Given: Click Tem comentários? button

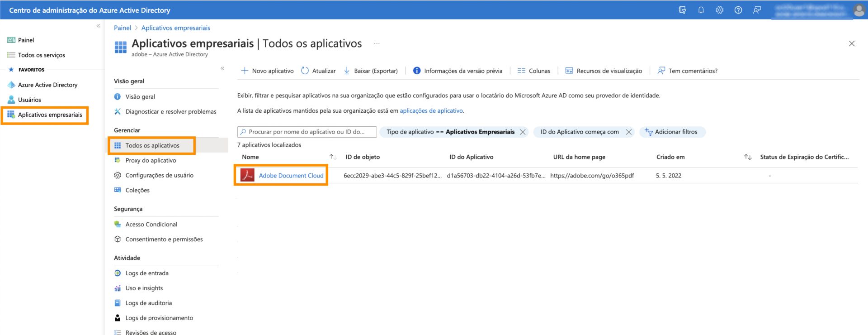Looking at the screenshot, I should tap(687, 71).
